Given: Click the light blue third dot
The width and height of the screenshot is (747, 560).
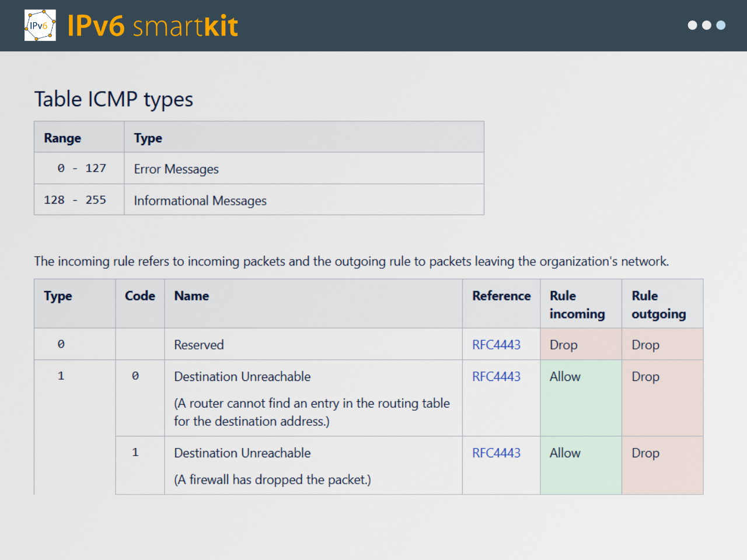Looking at the screenshot, I should click(x=721, y=25).
